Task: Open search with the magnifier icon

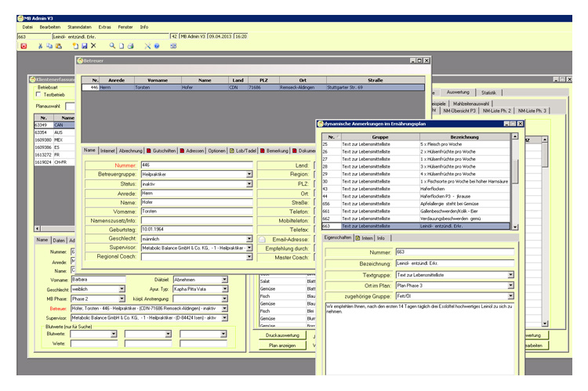Action: 112,45
